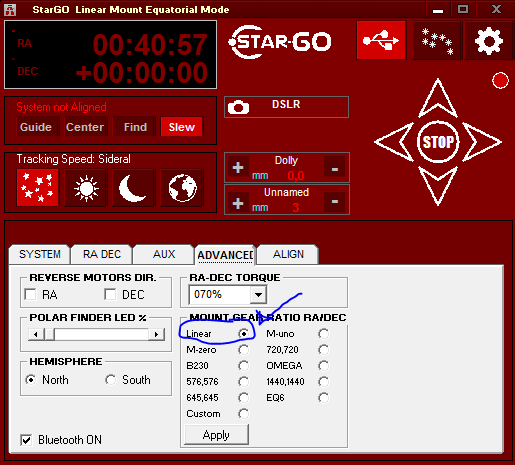Select terrestrial tracking globe icon

coord(182,188)
